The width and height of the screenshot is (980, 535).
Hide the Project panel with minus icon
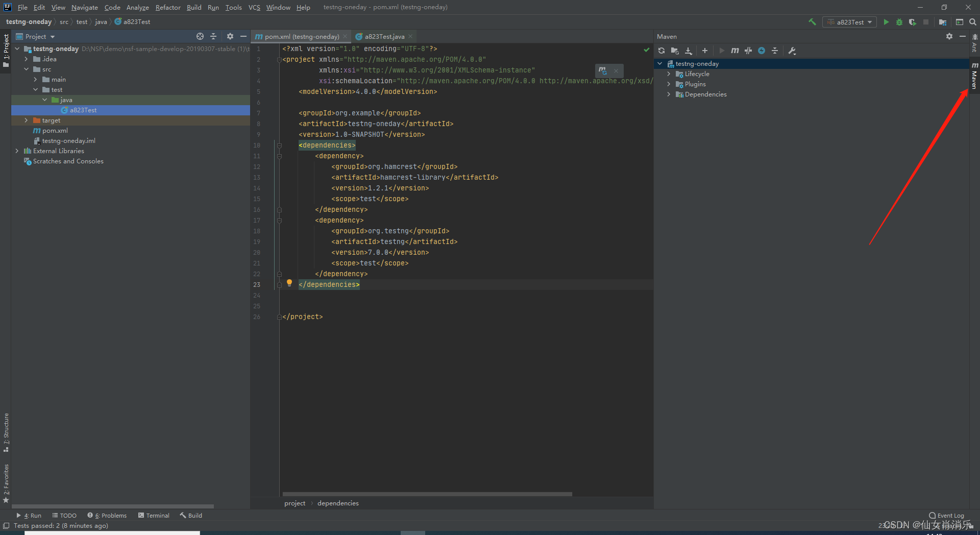(x=243, y=36)
